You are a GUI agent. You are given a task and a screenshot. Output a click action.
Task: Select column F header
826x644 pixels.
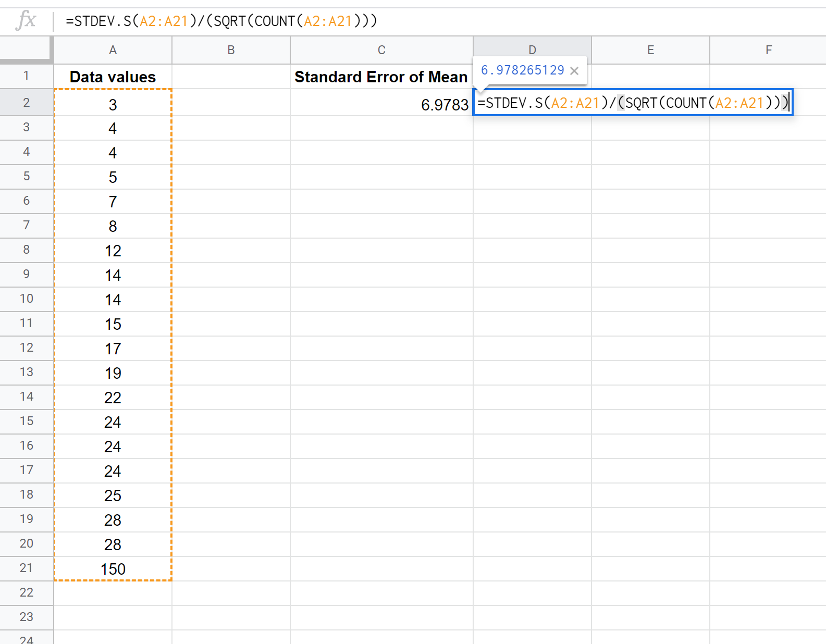point(768,50)
